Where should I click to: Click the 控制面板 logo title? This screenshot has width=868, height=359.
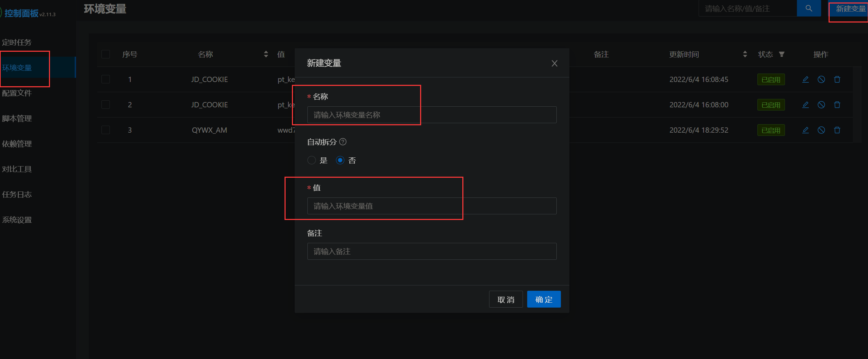point(21,13)
